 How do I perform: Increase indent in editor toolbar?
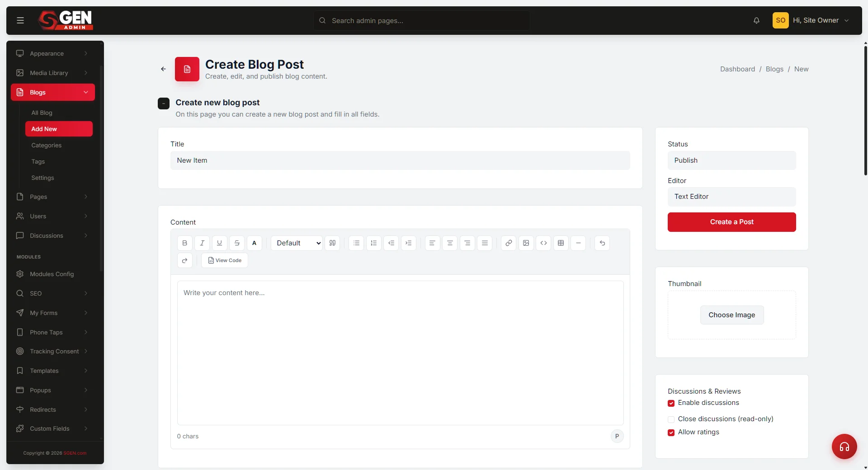coord(409,243)
